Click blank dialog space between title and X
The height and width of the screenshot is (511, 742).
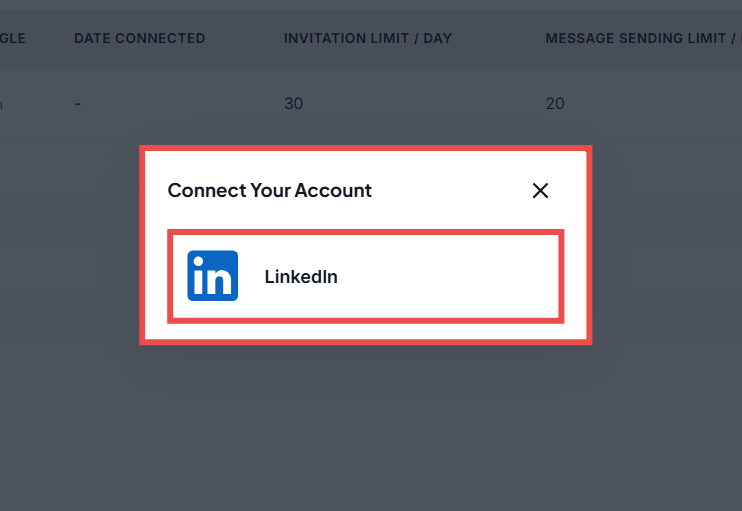[x=450, y=190]
